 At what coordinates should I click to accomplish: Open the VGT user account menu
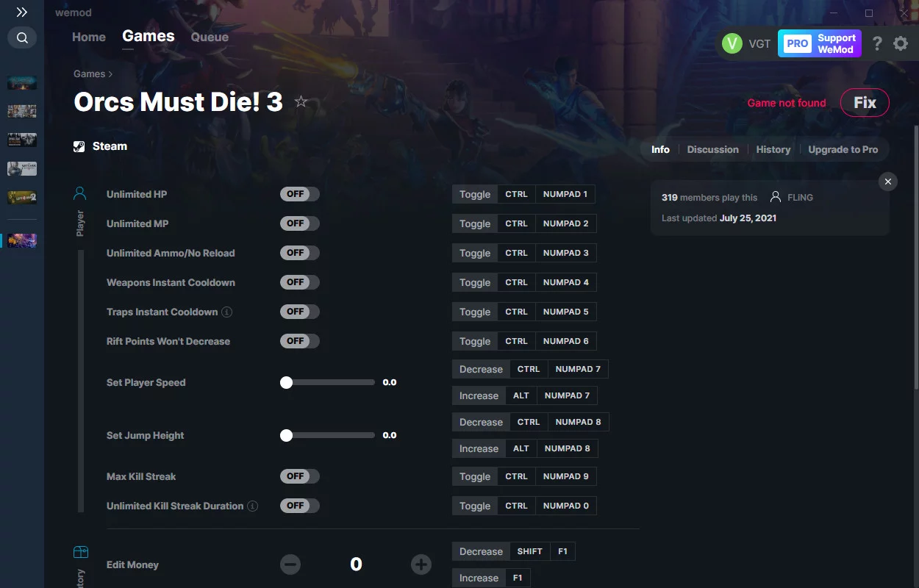[x=745, y=43]
